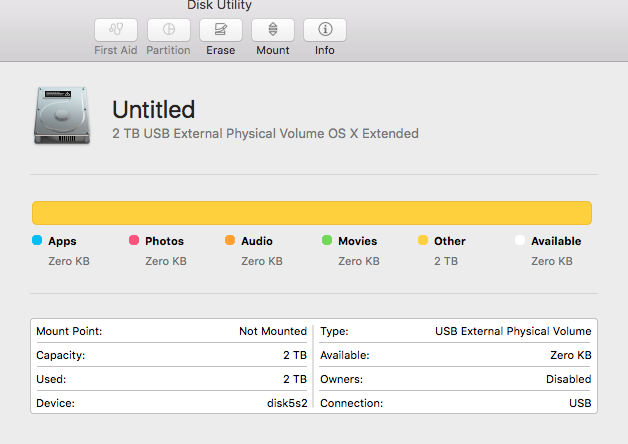This screenshot has height=444, width=628.
Task: Click 2 TB under Other
Action: pos(446,261)
